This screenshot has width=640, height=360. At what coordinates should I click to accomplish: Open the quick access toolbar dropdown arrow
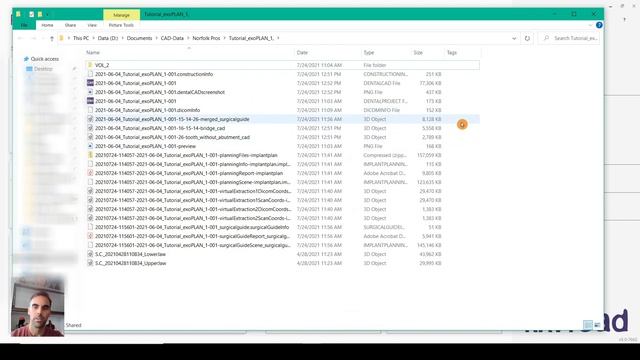[x=48, y=15]
